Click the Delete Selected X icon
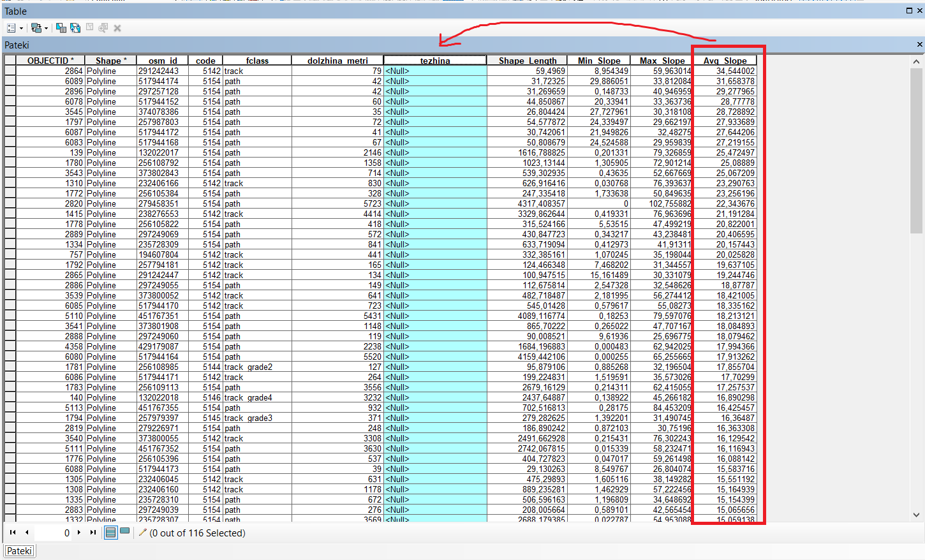 point(117,28)
